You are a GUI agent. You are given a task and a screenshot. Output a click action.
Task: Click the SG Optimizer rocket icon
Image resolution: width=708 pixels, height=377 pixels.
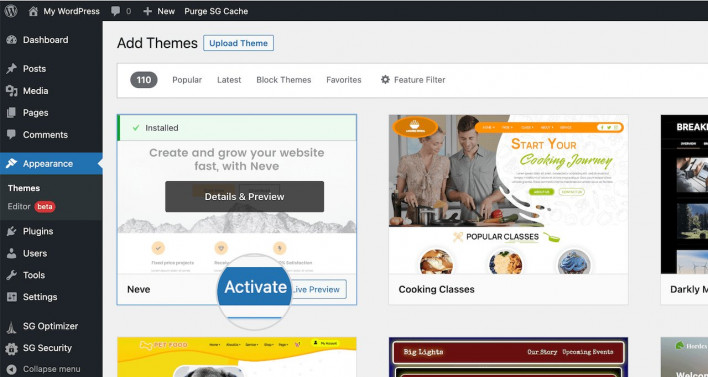tap(11, 326)
